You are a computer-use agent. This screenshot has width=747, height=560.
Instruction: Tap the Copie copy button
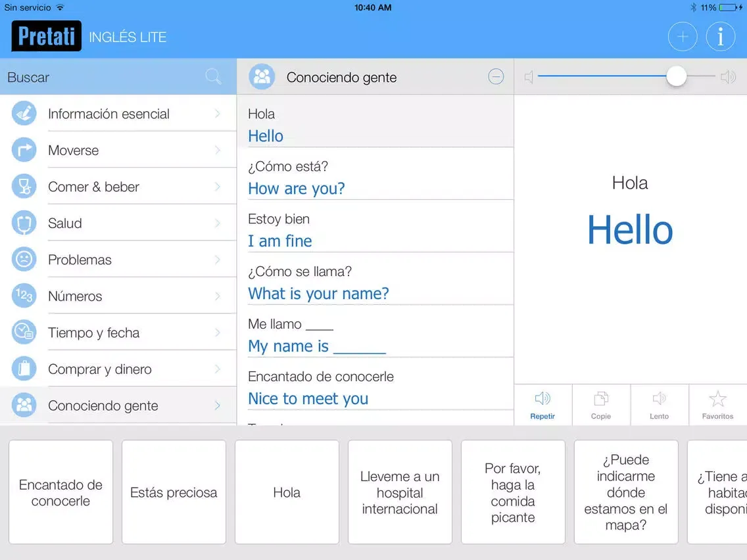[601, 405]
